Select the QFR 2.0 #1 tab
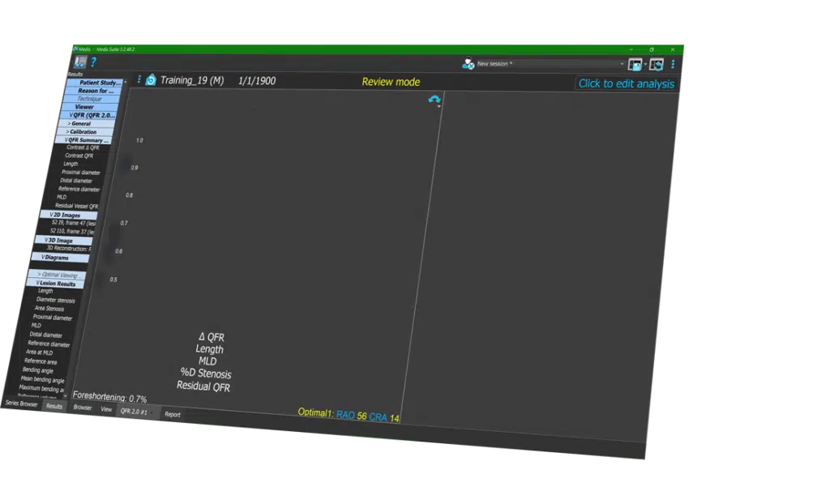830x504 pixels. point(135,412)
